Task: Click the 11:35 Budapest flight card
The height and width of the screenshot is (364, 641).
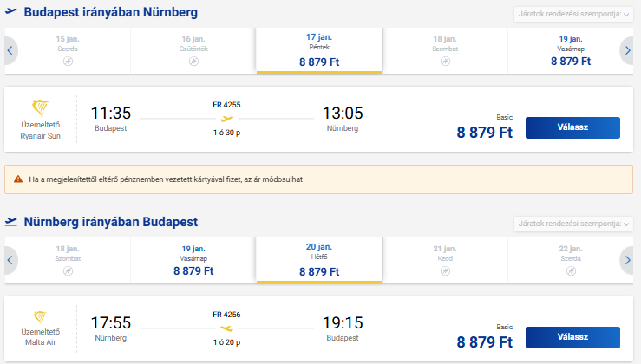Action: 319,120
